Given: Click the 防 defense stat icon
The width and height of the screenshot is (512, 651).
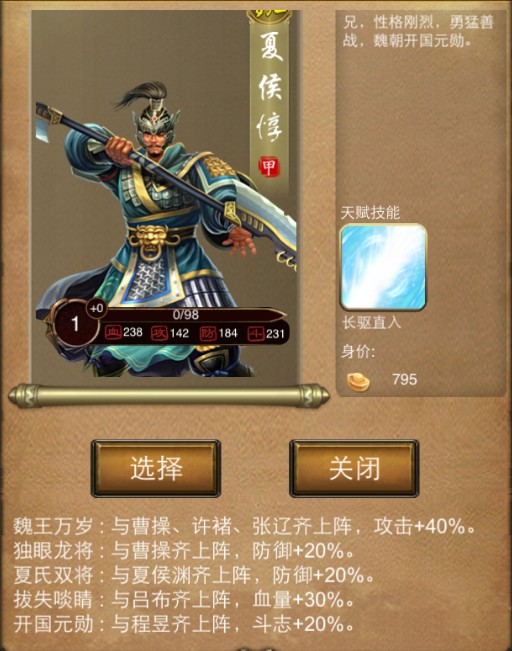Looking at the screenshot, I should pyautogui.click(x=208, y=333).
